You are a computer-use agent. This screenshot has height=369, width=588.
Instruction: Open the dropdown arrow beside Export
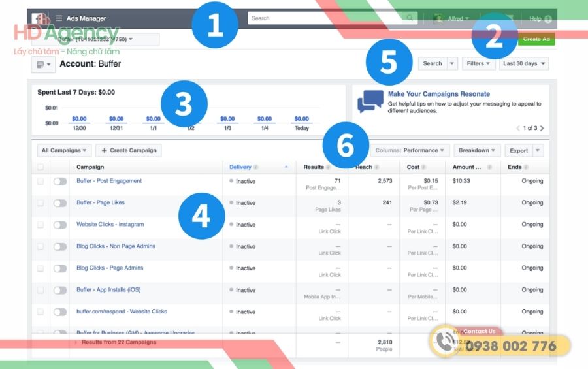click(x=538, y=150)
